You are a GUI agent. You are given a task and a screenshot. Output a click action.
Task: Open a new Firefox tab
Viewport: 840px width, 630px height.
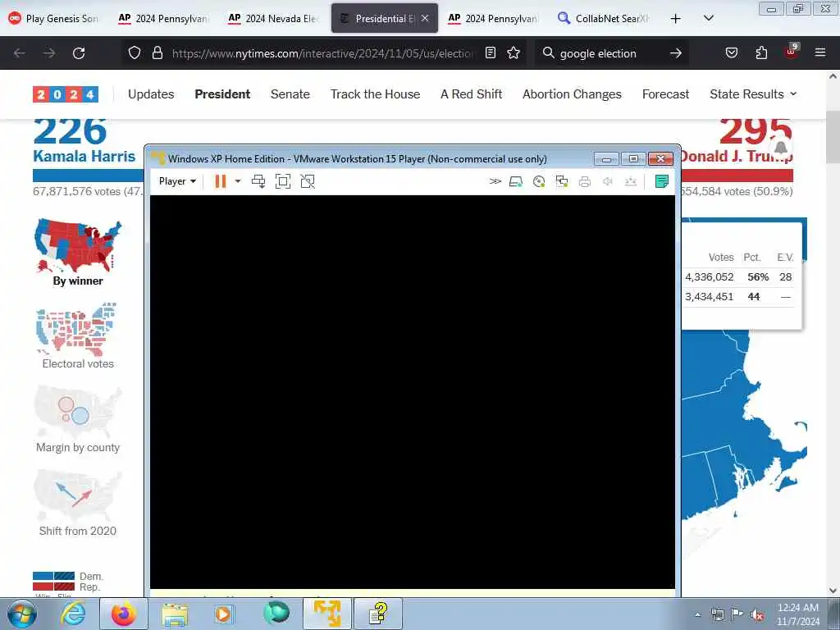(x=676, y=18)
